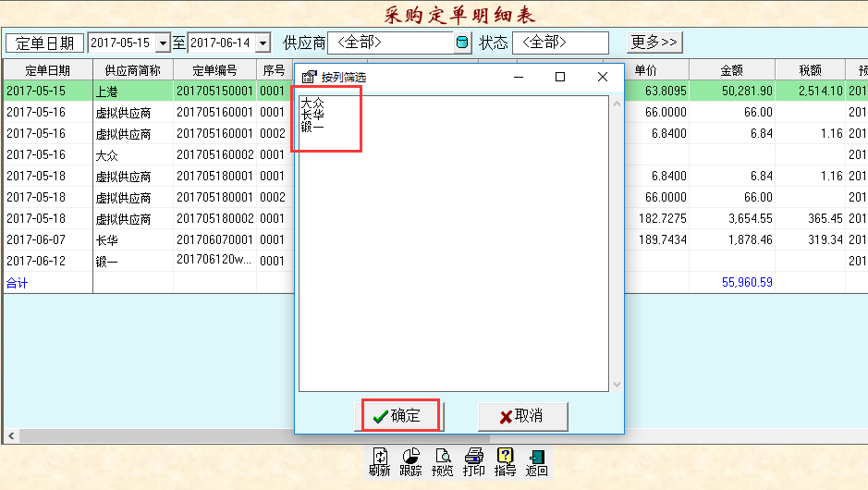
Task: Open the 指导 help icon
Action: point(505,461)
